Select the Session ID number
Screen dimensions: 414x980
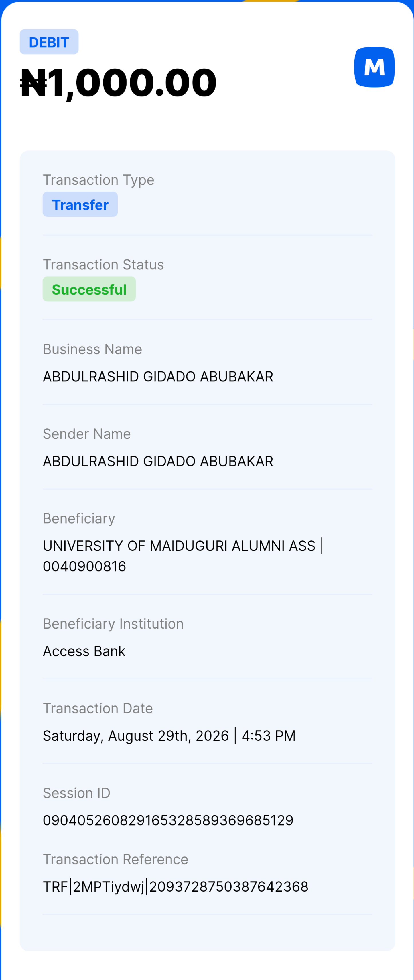[168, 820]
